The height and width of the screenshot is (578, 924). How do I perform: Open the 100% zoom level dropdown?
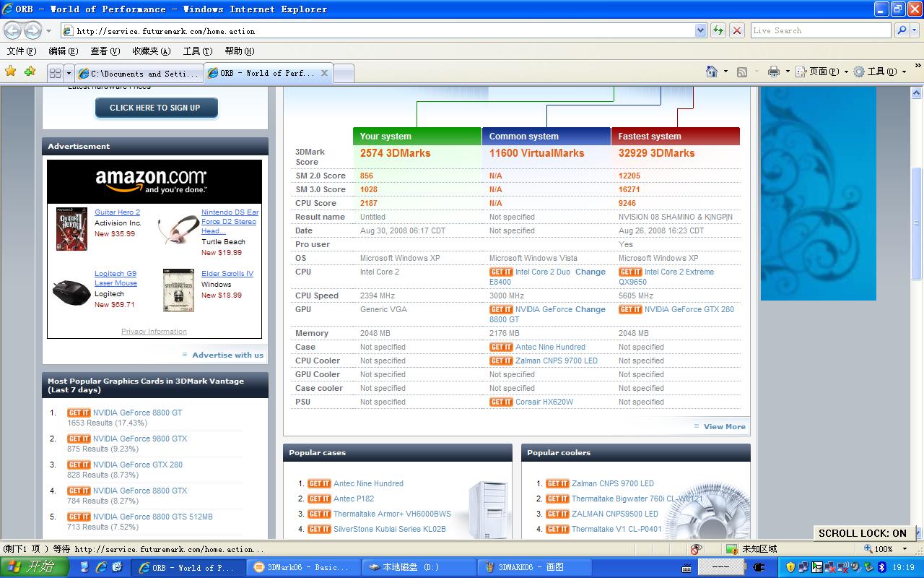tap(905, 549)
